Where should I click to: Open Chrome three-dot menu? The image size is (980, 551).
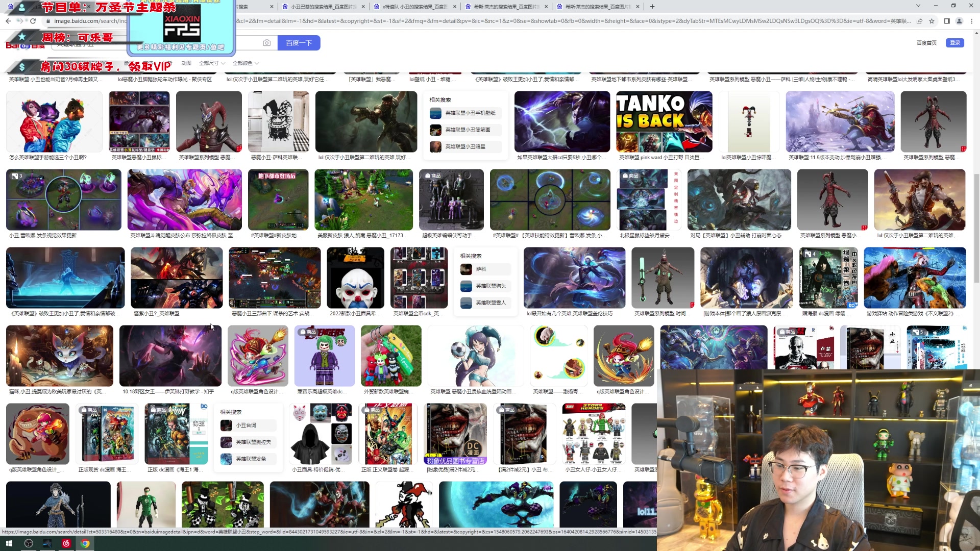972,21
